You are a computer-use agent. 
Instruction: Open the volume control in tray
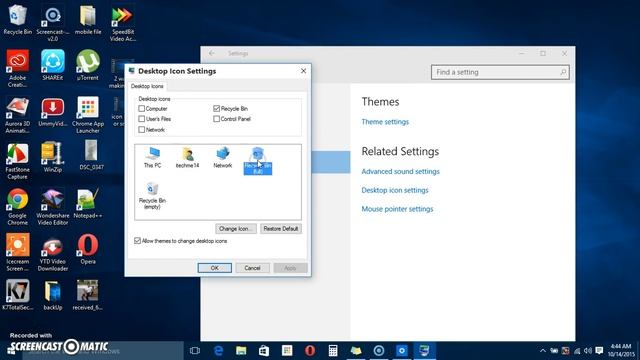click(x=588, y=351)
